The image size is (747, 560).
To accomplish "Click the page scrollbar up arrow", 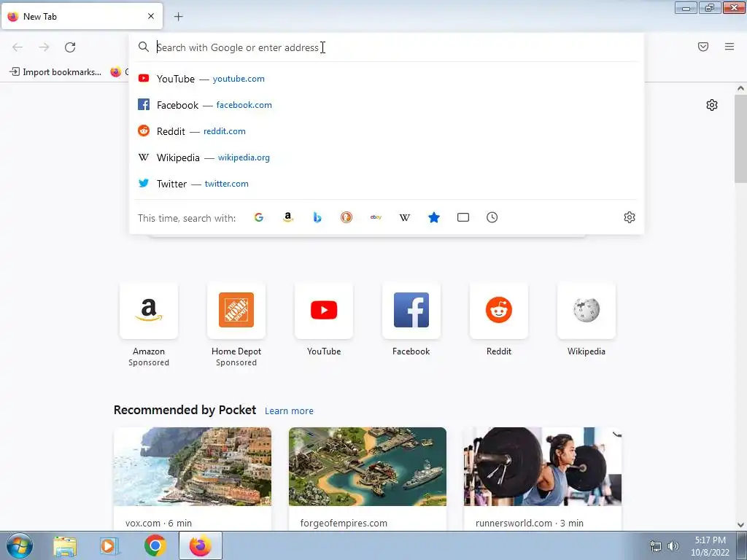I will 740,88.
